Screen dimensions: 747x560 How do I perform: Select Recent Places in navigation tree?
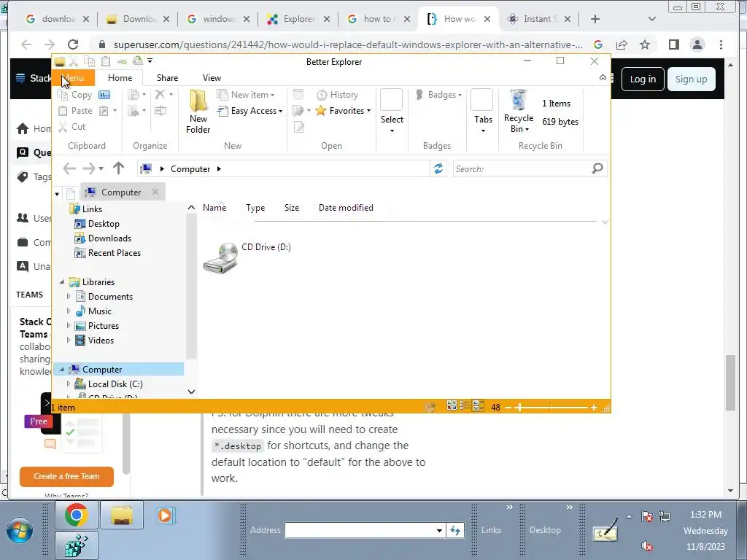point(108,253)
